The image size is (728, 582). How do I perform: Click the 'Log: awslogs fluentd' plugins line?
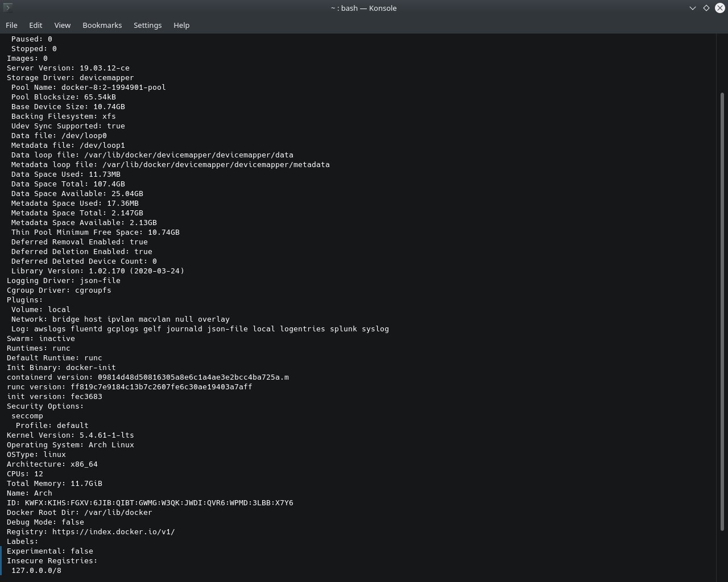click(x=200, y=329)
